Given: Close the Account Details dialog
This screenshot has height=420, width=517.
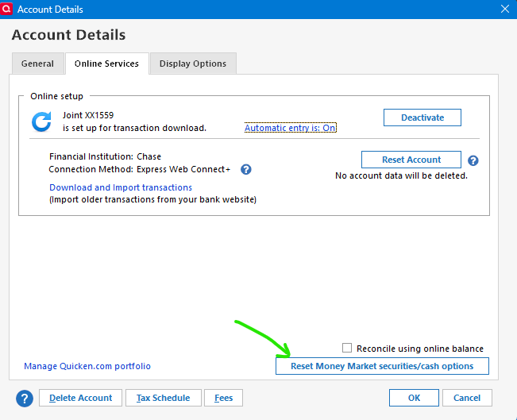Looking at the screenshot, I should (505, 9).
